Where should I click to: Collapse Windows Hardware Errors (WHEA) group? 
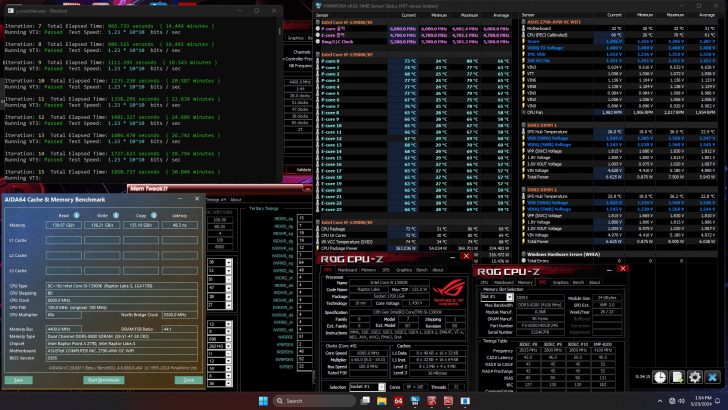[x=524, y=254]
